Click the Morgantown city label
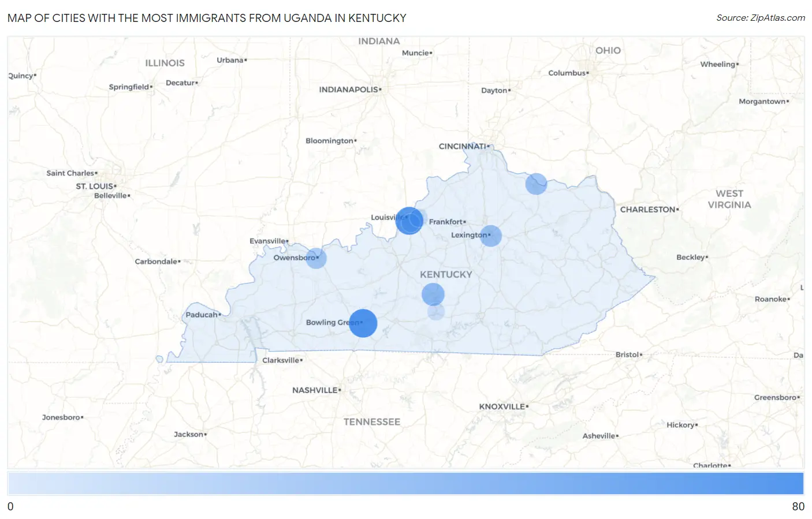Image resolution: width=812 pixels, height=519 pixels. coord(762,102)
